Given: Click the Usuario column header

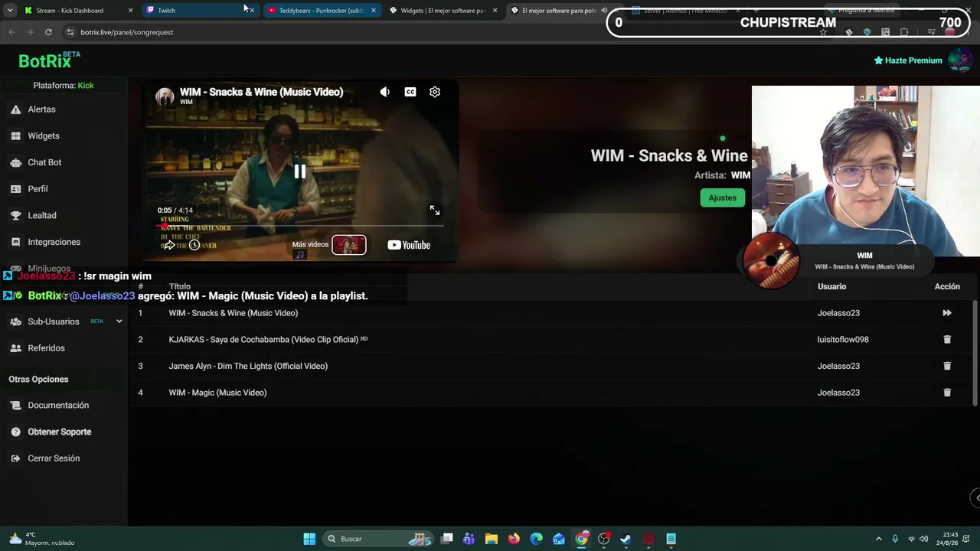Looking at the screenshot, I should [831, 286].
